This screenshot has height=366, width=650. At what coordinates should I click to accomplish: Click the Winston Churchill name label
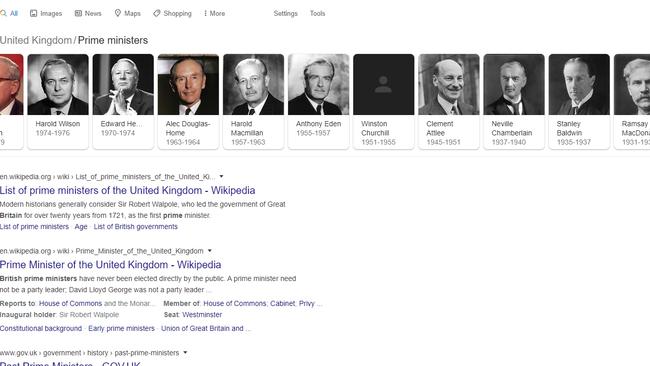[x=375, y=128]
